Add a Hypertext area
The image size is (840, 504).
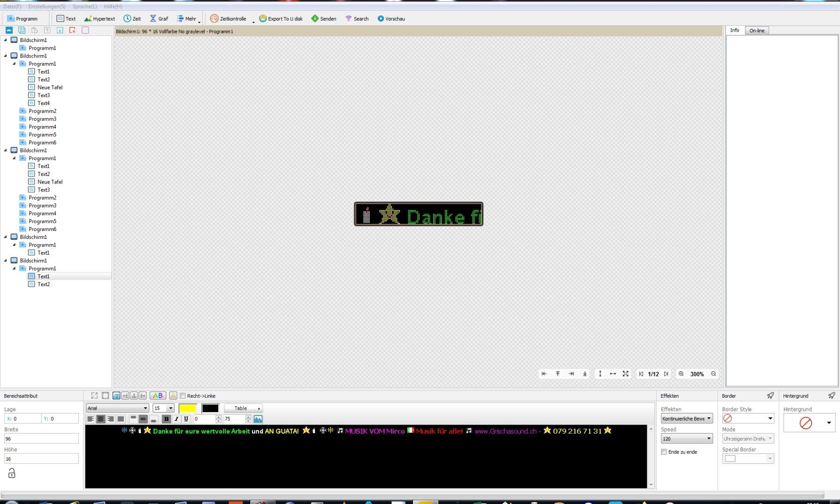click(99, 19)
